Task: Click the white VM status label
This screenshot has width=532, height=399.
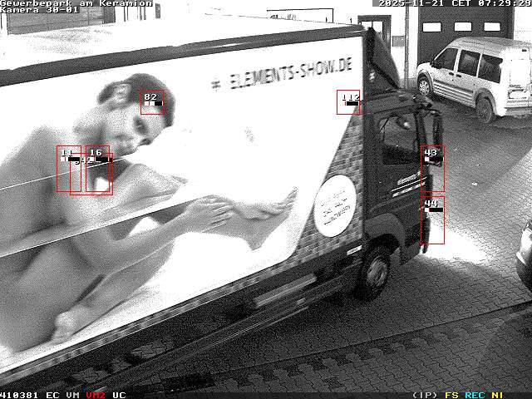Action: point(72,395)
